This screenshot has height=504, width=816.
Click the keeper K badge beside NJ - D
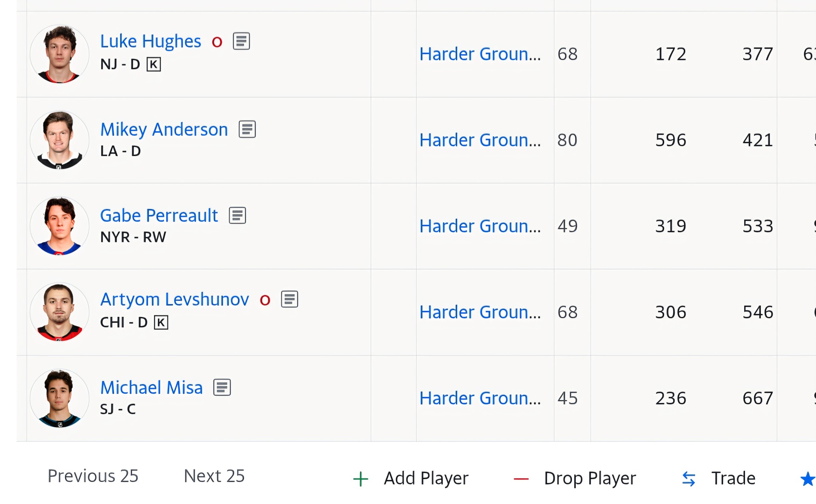pyautogui.click(x=153, y=65)
